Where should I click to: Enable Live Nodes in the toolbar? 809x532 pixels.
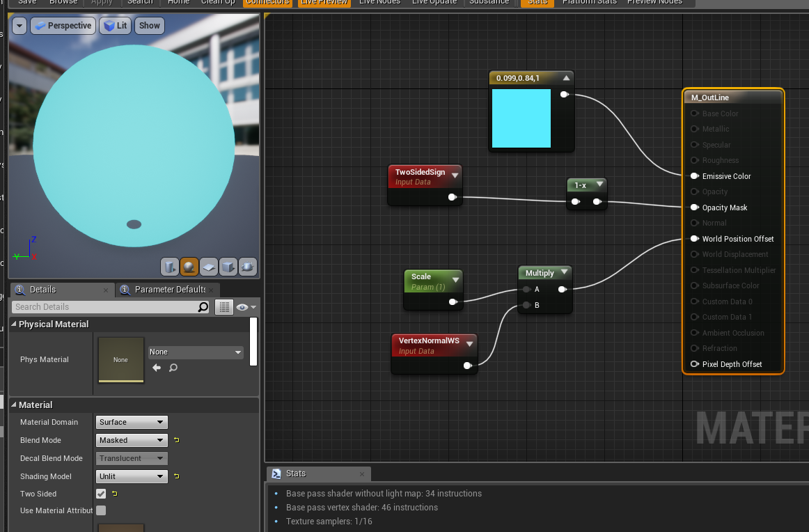point(379,3)
